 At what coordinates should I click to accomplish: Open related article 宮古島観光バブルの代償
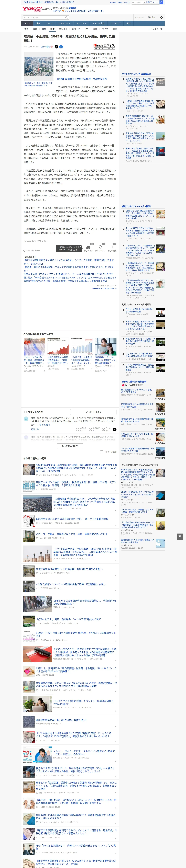(x=65, y=281)
